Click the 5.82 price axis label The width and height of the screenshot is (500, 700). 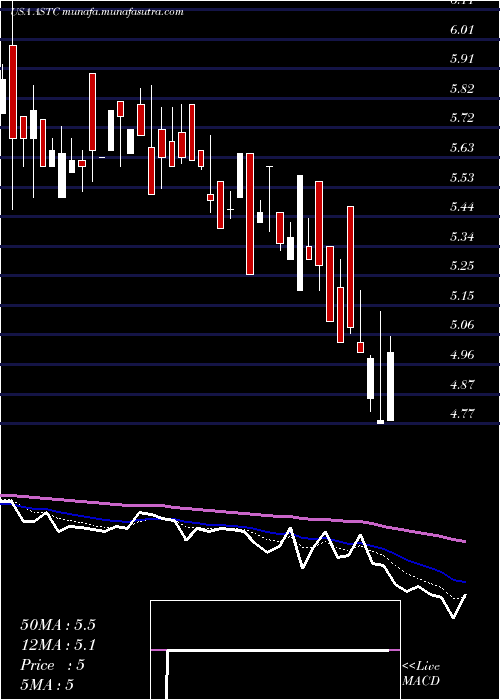pos(462,89)
